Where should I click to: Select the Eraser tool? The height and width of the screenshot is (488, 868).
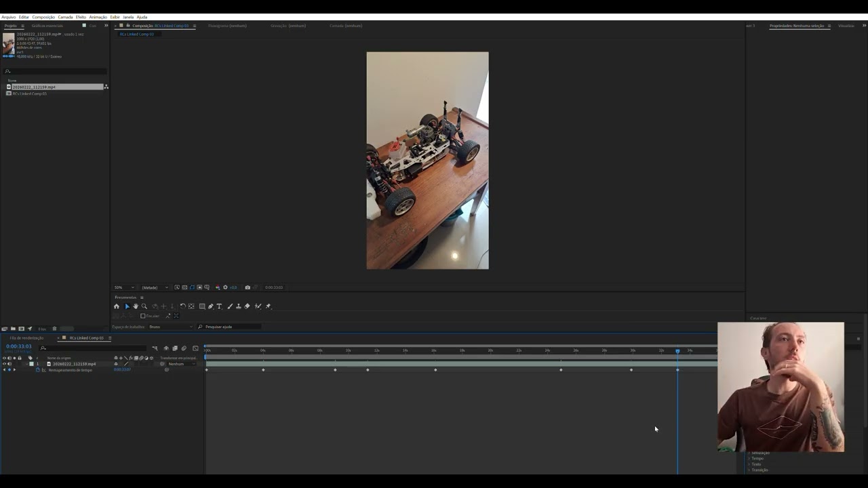point(247,306)
